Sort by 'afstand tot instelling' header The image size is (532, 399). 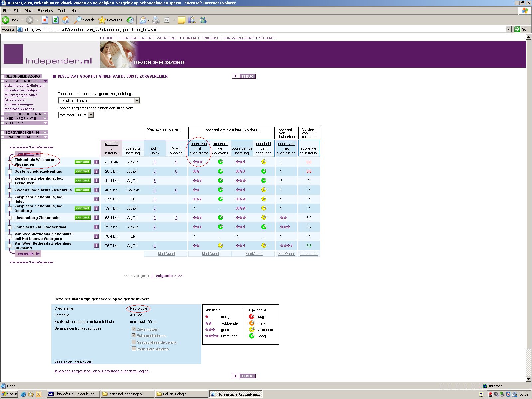pyautogui.click(x=111, y=148)
